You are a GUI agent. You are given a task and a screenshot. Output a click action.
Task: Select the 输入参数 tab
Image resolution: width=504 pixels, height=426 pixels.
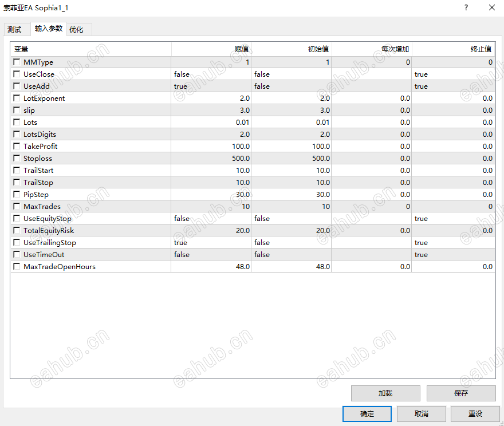49,29
